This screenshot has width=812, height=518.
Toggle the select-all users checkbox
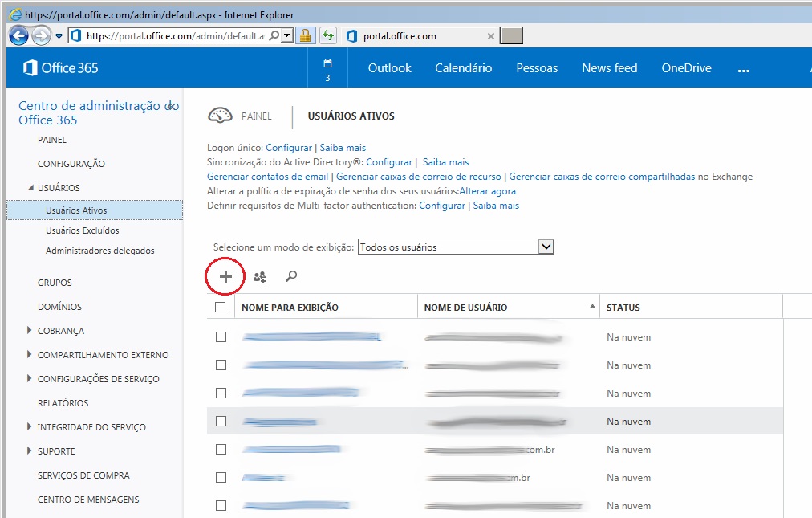coord(220,308)
